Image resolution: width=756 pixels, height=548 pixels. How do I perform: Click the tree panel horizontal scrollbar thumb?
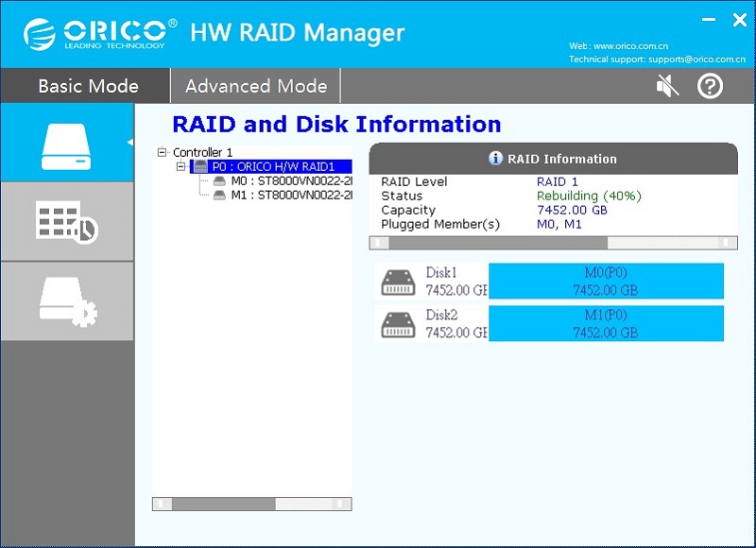(x=223, y=504)
